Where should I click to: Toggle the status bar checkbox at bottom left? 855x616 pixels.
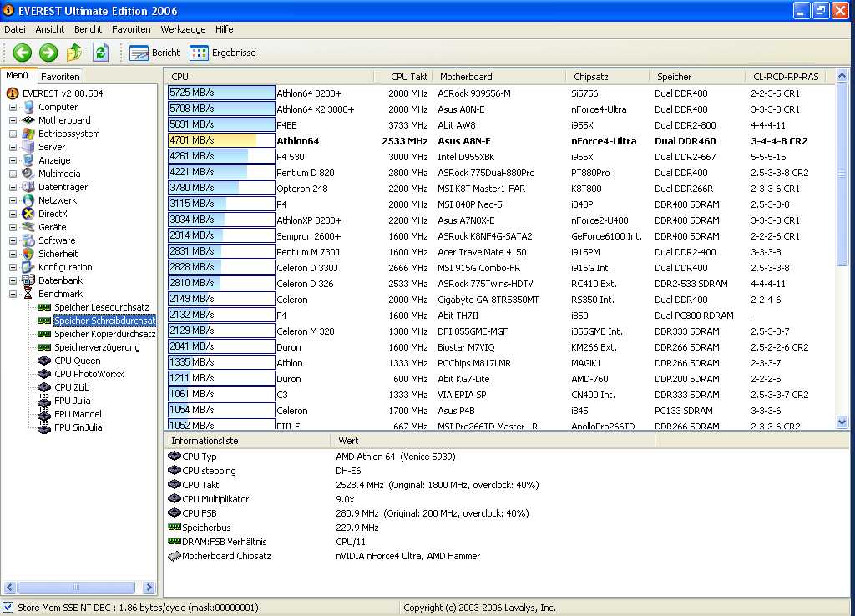[x=8, y=607]
